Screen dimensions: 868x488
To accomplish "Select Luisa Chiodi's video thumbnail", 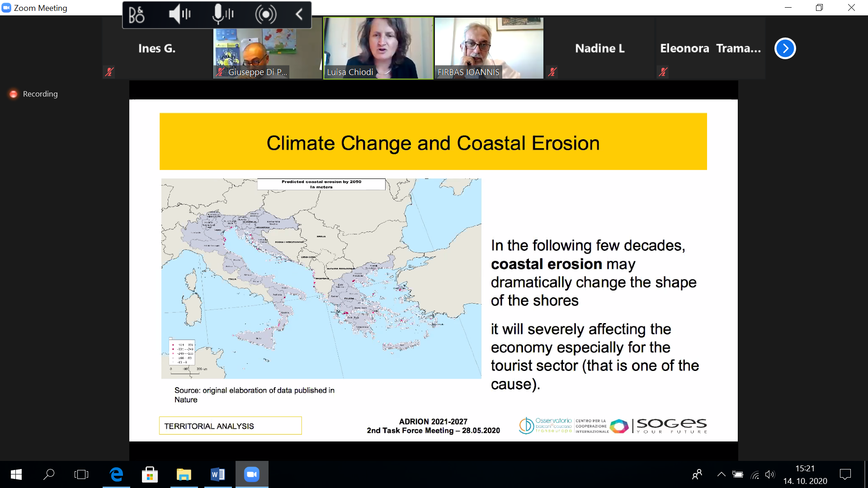I will coord(378,48).
